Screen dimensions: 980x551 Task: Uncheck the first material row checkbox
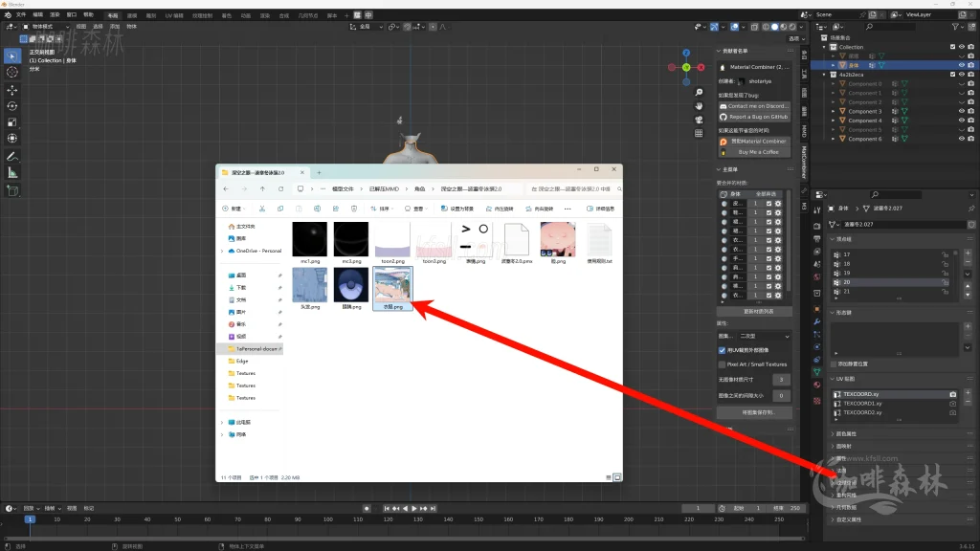tap(768, 204)
